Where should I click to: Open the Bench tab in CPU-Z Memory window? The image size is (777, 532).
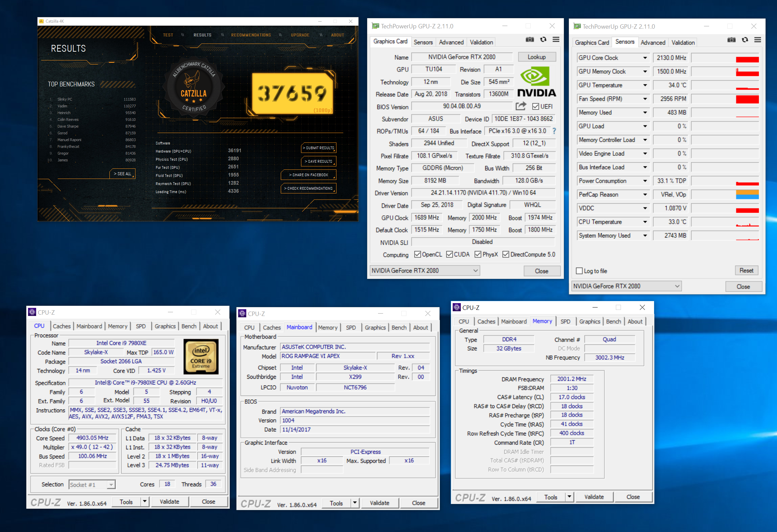tap(613, 321)
